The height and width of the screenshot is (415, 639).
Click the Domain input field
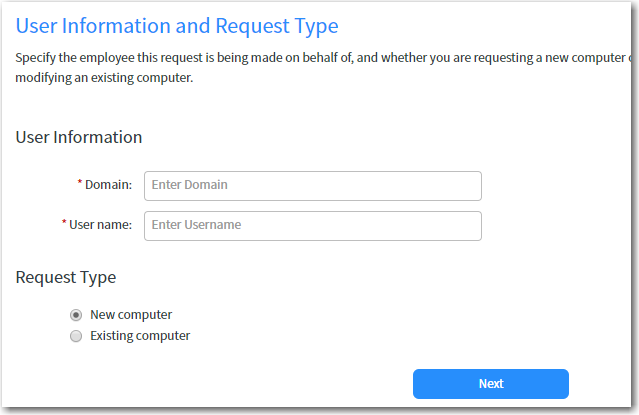(x=312, y=186)
